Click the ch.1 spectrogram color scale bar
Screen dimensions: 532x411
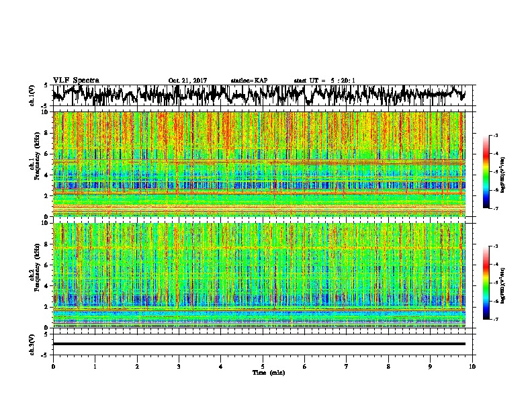pos(486,172)
